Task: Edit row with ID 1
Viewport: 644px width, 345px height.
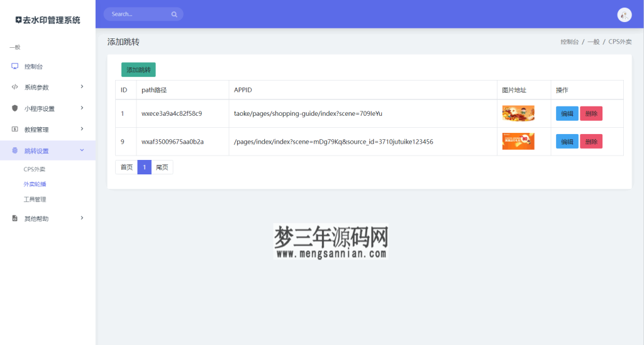Action: (x=567, y=113)
